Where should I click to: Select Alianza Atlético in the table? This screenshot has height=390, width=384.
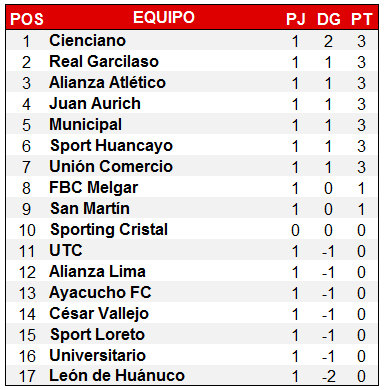point(107,82)
